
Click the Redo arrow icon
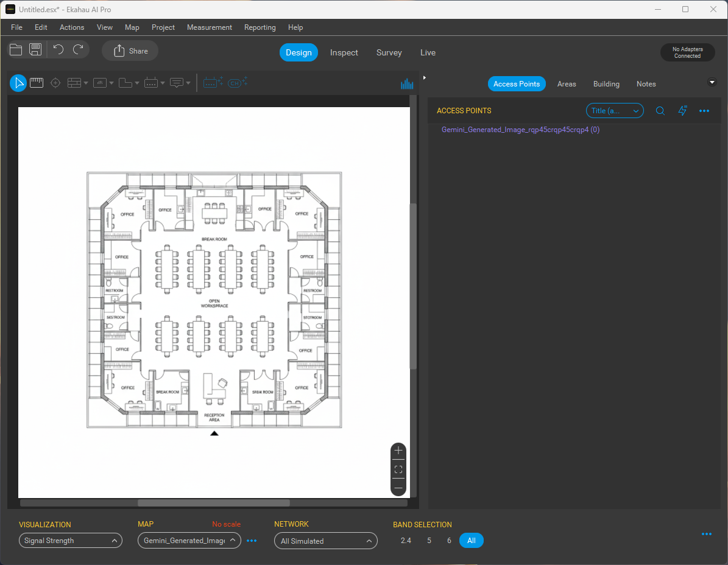click(x=78, y=50)
